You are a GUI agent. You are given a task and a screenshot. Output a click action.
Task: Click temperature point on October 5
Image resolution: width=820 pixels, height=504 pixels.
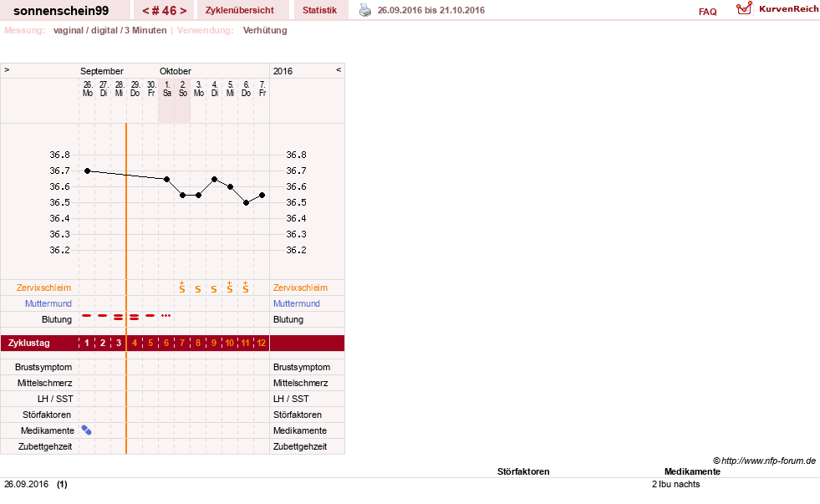(230, 186)
